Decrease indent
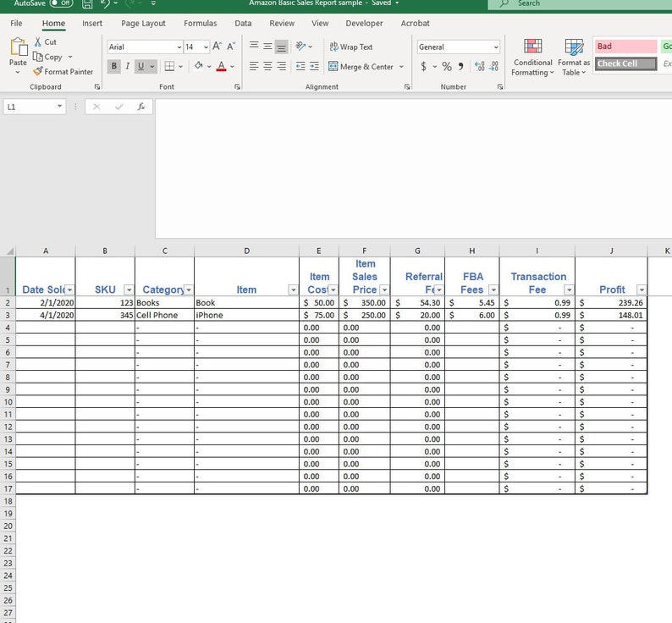The height and width of the screenshot is (623, 672). pos(300,66)
